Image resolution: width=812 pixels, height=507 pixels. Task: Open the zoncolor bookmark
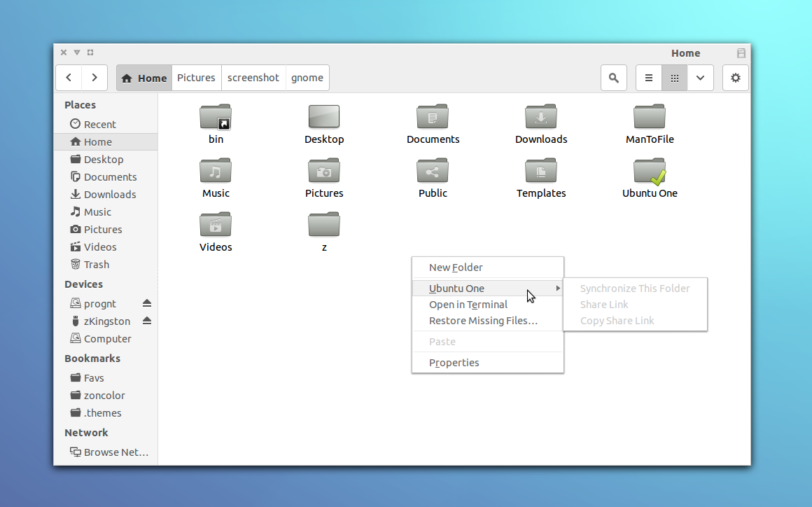tap(106, 396)
